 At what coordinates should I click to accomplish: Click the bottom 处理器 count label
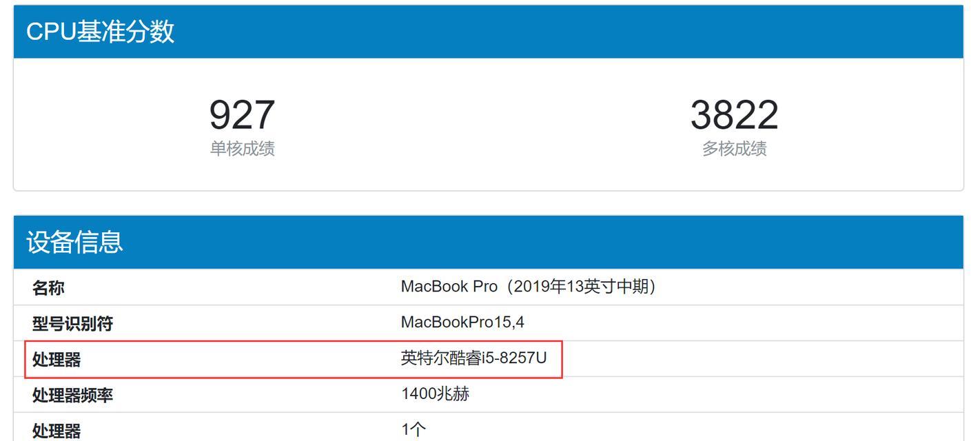point(57,431)
